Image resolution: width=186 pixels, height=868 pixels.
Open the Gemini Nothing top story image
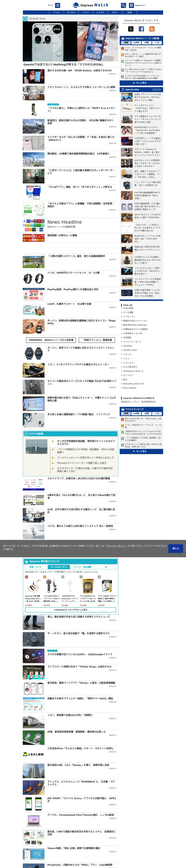[x=71, y=41]
